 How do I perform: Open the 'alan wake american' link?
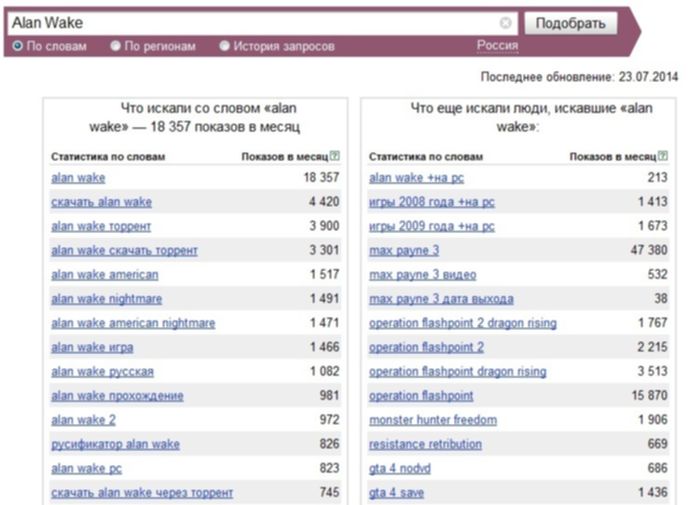pyautogui.click(x=104, y=275)
